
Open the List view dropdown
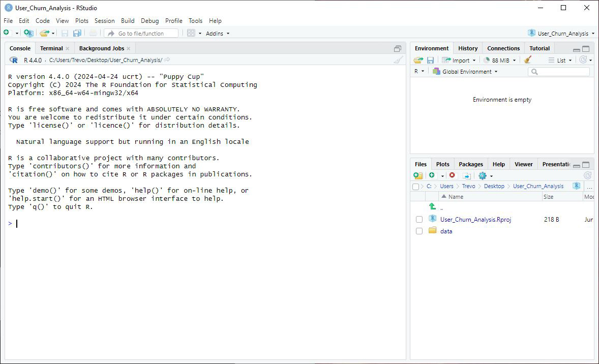(x=560, y=60)
